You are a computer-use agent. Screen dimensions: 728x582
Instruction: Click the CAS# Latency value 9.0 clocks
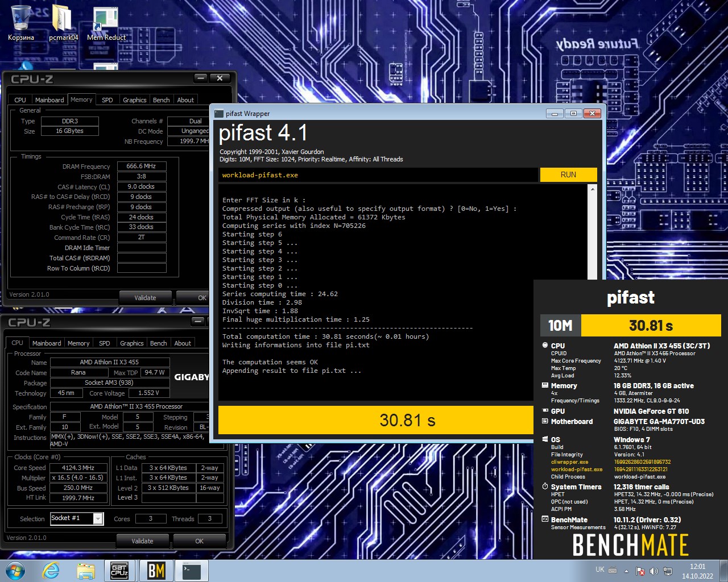(142, 186)
